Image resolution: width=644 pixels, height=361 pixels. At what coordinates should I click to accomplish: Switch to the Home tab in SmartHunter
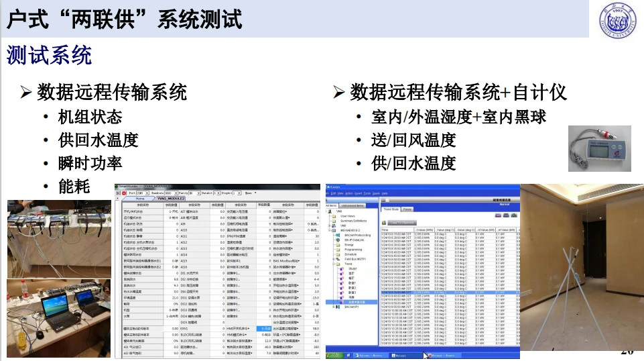[x=139, y=199]
